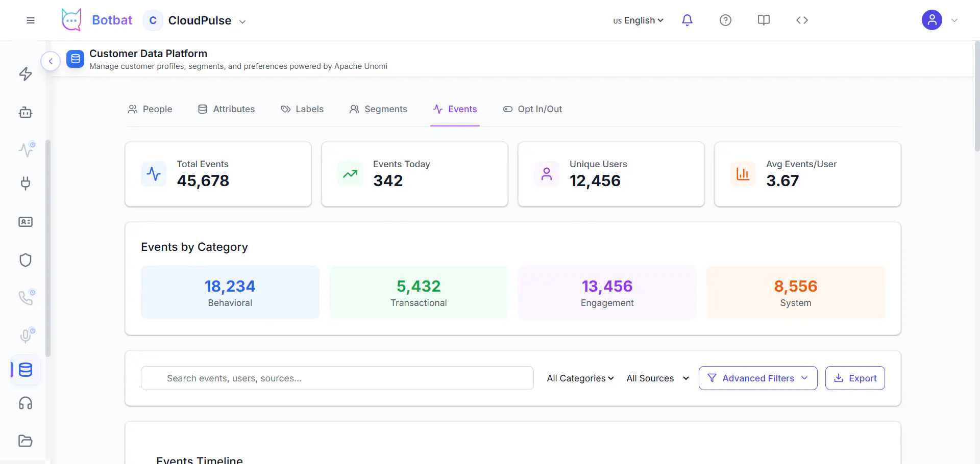Select the Transactional category card
This screenshot has height=464, width=980.
click(x=419, y=292)
